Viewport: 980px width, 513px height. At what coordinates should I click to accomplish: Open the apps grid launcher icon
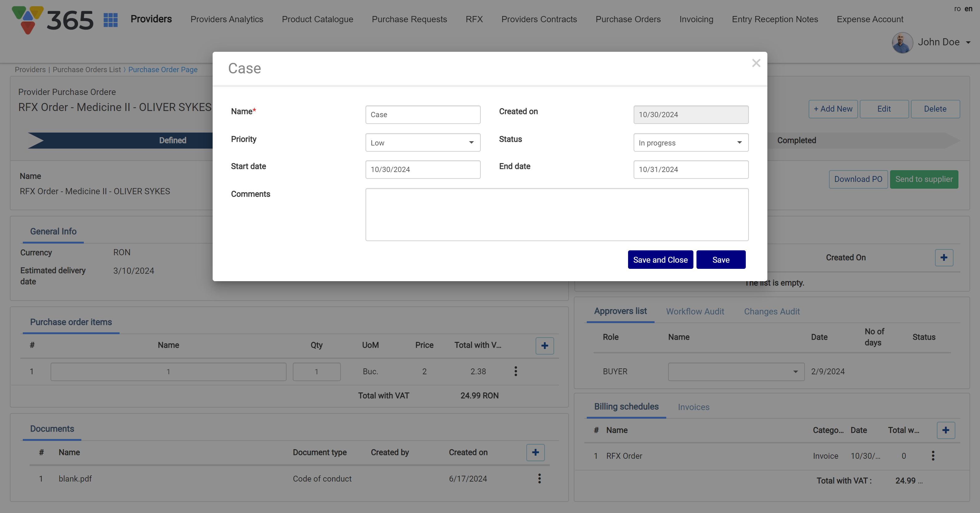point(110,20)
